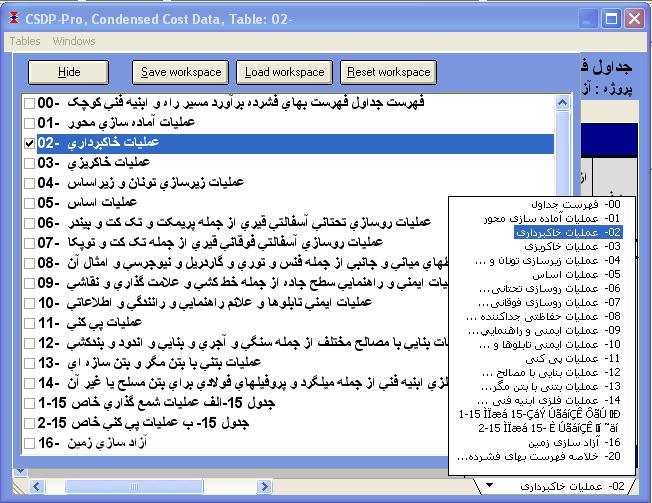Choose 20- entry in popup menu
The height and width of the screenshot is (503, 652).
[x=539, y=456]
